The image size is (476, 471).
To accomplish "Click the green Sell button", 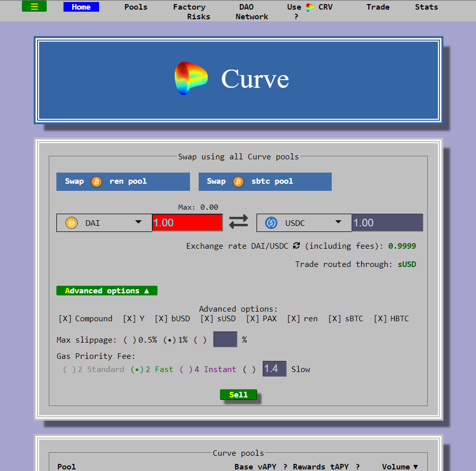I will click(238, 394).
